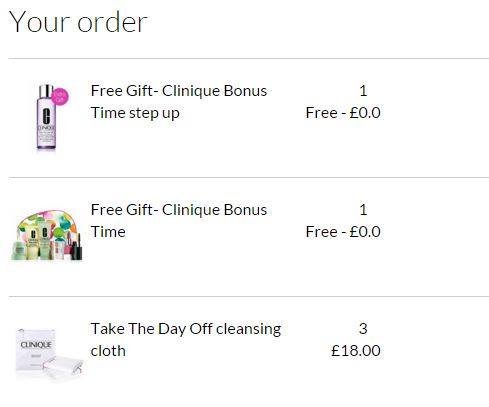Click the £18.00 price of cleansing cloth
The image size is (489, 407).
point(356,351)
